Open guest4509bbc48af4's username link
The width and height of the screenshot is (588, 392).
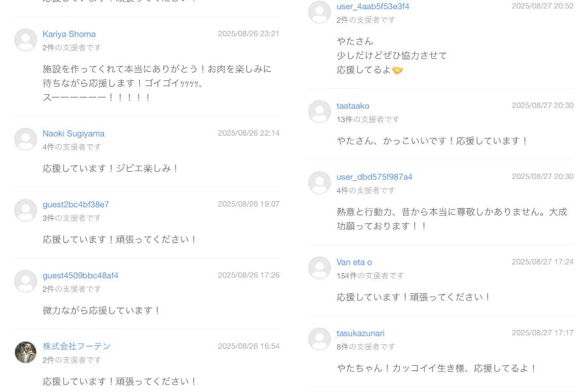[80, 276]
